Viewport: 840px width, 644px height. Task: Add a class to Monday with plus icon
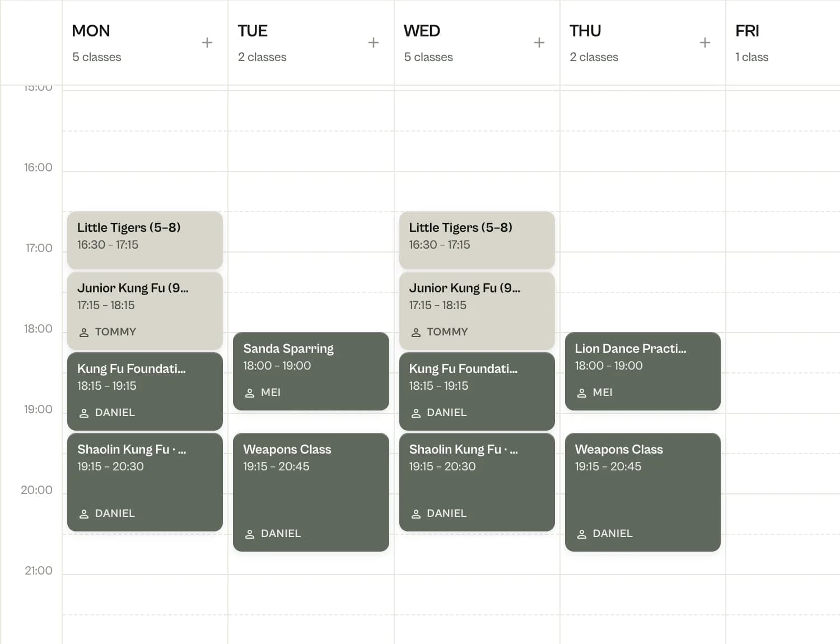(207, 43)
